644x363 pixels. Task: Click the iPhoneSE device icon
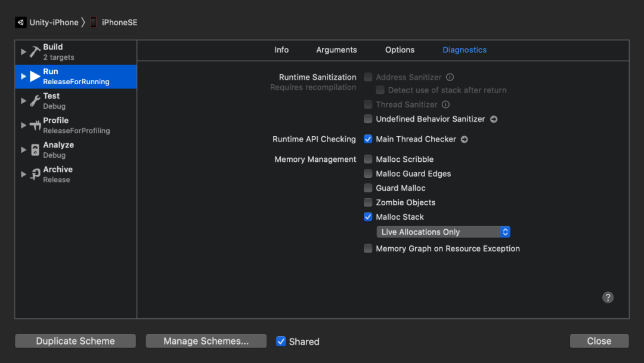pos(93,23)
